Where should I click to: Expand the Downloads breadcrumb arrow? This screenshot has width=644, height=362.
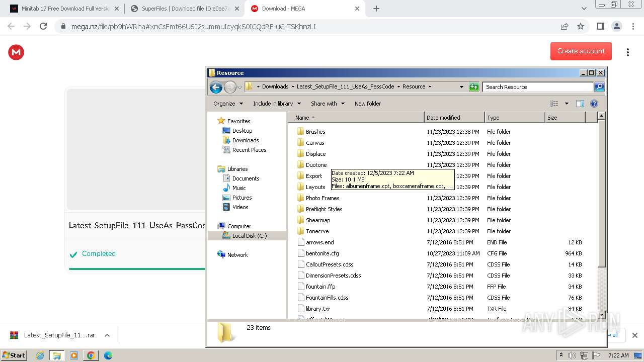[x=293, y=87]
